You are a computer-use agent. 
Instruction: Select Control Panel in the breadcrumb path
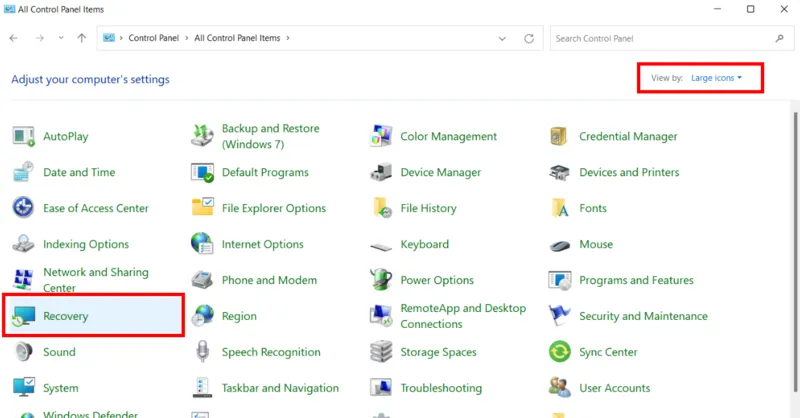(x=153, y=38)
